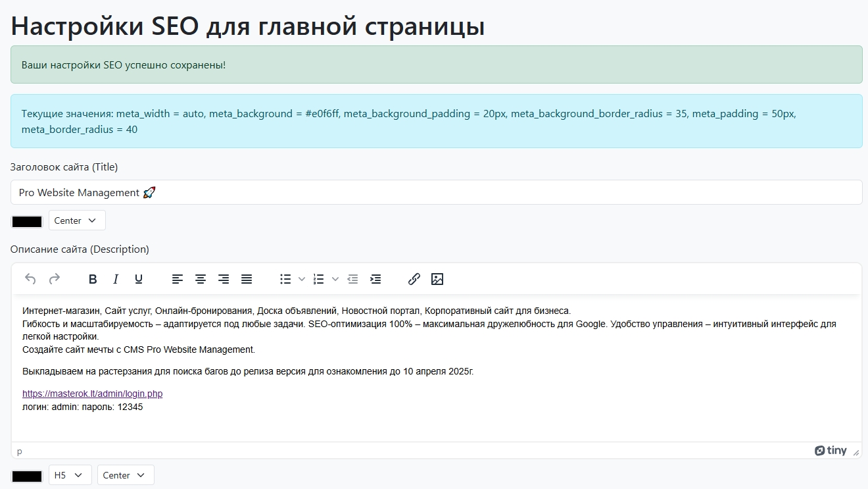
Task: Click the undo icon in the editor toolbar
Action: click(30, 279)
